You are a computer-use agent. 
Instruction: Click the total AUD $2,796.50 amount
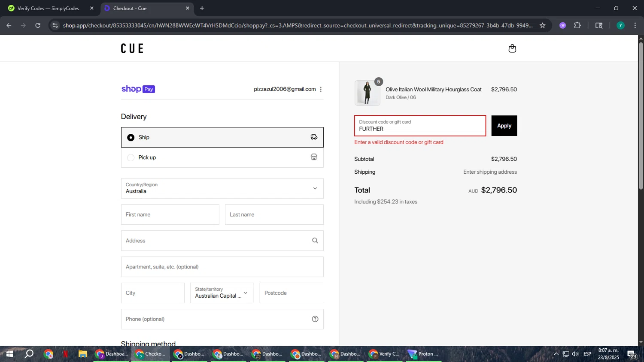click(x=492, y=190)
